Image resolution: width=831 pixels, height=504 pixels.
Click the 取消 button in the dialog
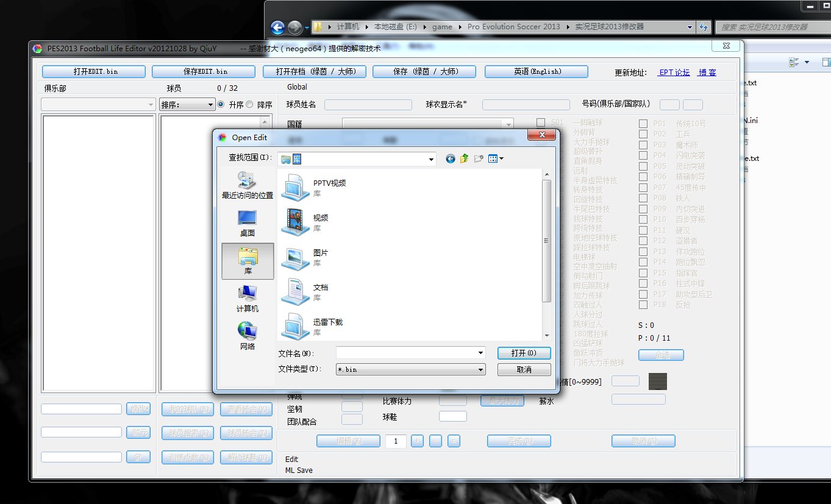coord(524,369)
